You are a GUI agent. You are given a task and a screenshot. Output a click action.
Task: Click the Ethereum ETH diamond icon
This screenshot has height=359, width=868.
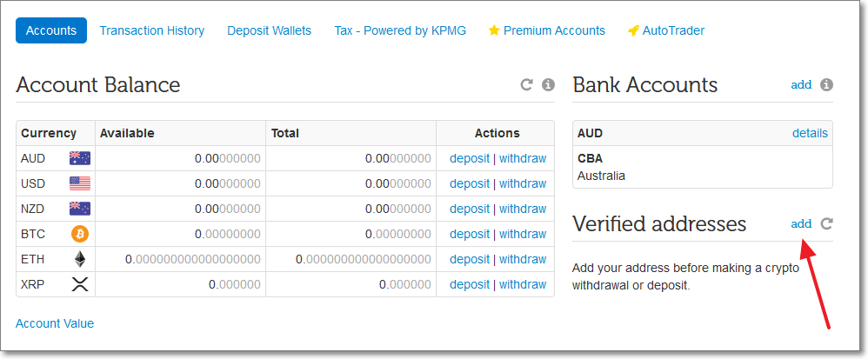click(80, 259)
